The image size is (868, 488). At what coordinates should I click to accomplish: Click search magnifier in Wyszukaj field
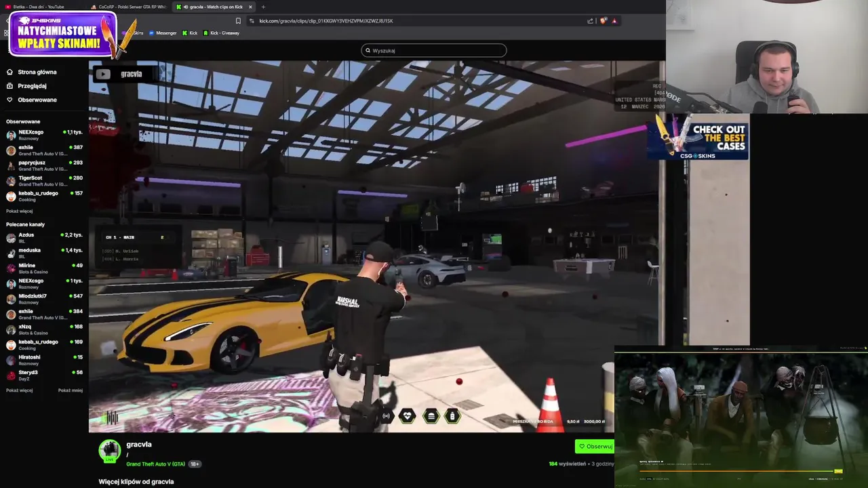click(x=368, y=50)
